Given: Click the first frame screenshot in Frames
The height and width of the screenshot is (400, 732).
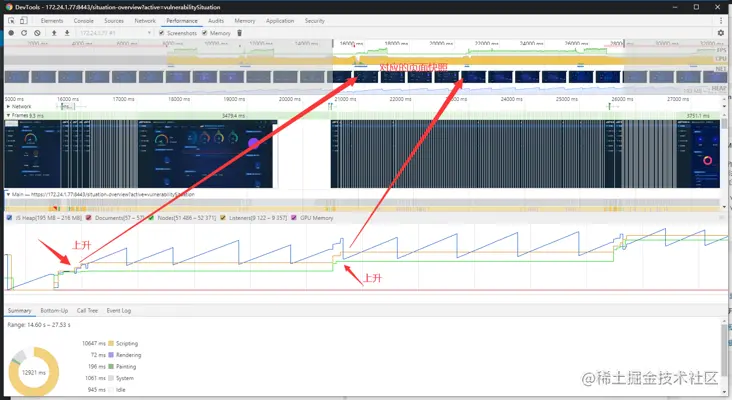Looking at the screenshot, I should click(x=33, y=154).
